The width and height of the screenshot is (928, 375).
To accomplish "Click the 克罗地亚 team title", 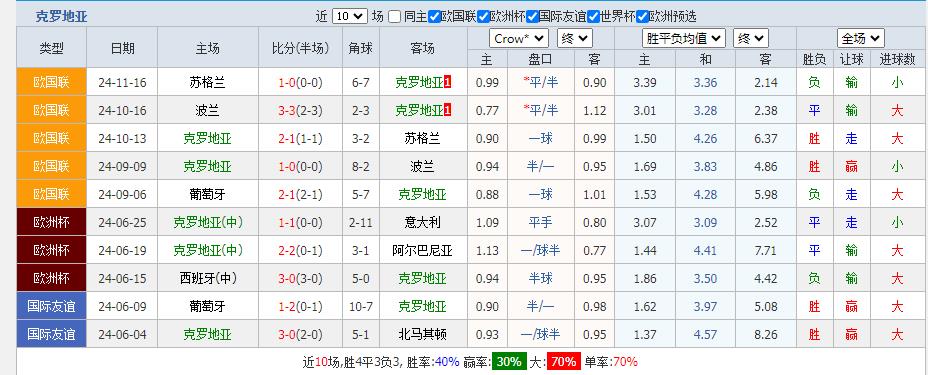I will 62,17.
